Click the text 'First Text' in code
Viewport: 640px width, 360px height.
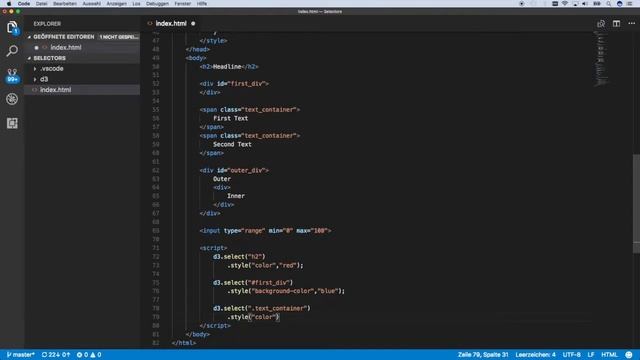pos(230,118)
